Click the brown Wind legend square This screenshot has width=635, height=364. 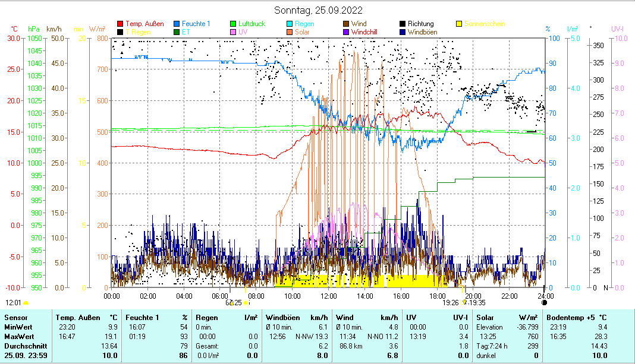(346, 24)
